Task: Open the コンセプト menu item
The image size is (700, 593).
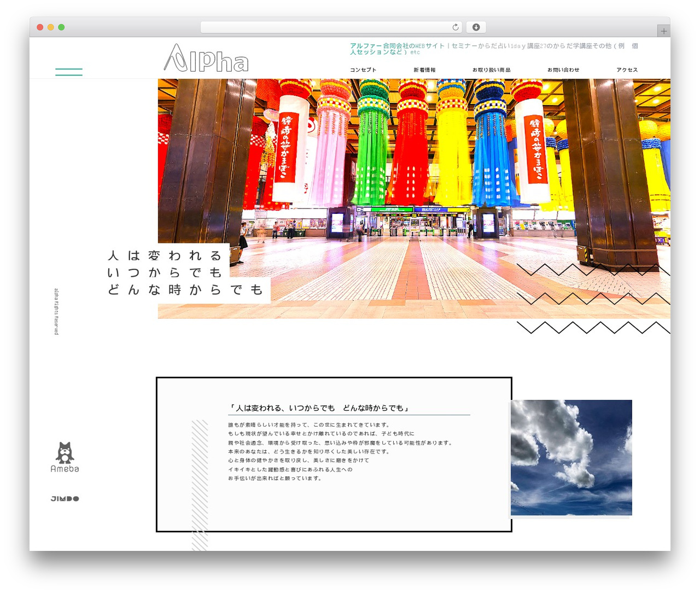Action: [x=363, y=70]
